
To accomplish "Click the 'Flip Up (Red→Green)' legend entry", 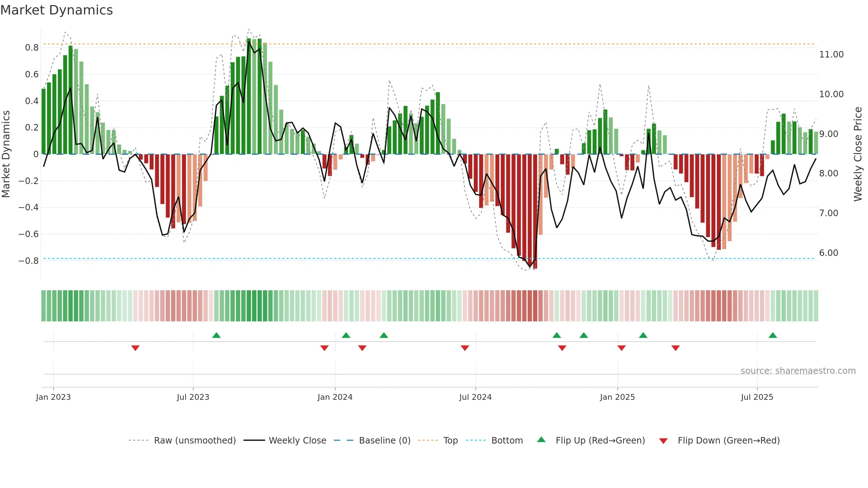I will tap(591, 440).
